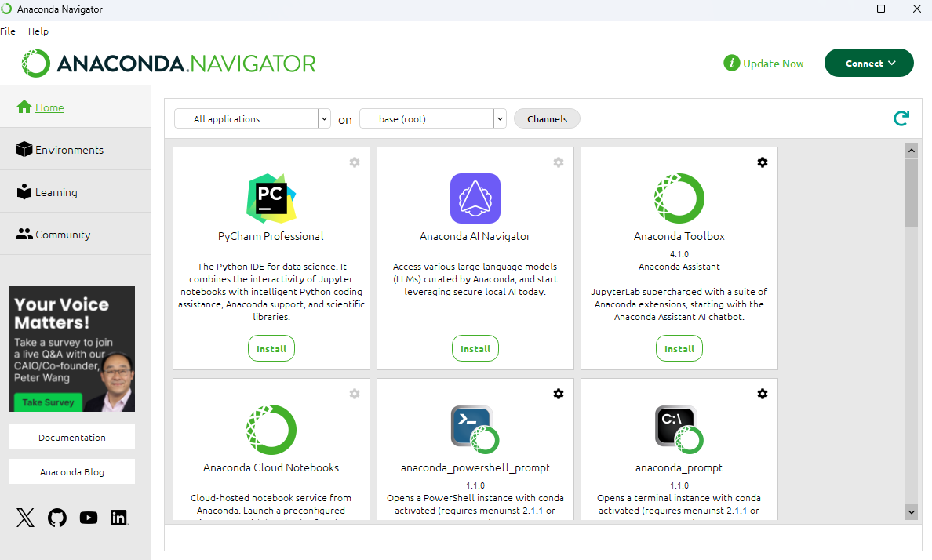
Task: Click the anaconda_powershell_prompt title text
Action: 475,467
